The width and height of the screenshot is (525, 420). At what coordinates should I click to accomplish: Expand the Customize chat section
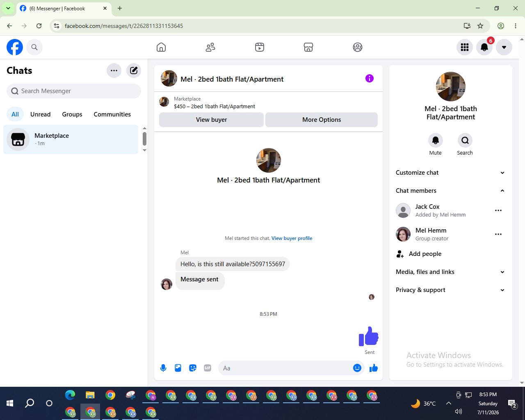(x=451, y=173)
